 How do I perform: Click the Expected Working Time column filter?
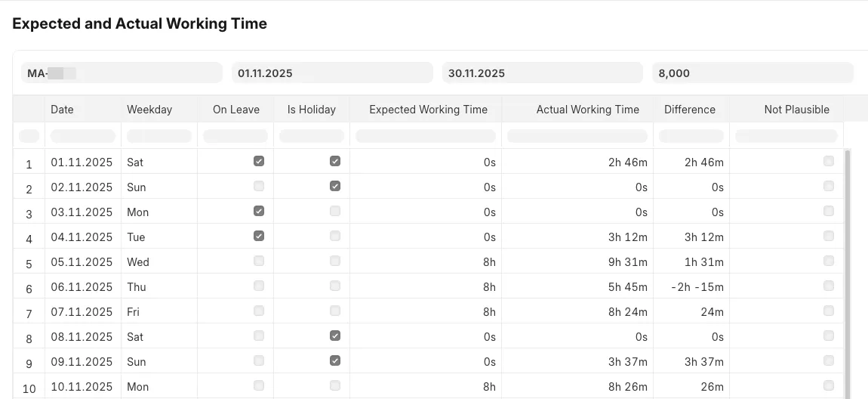[426, 136]
